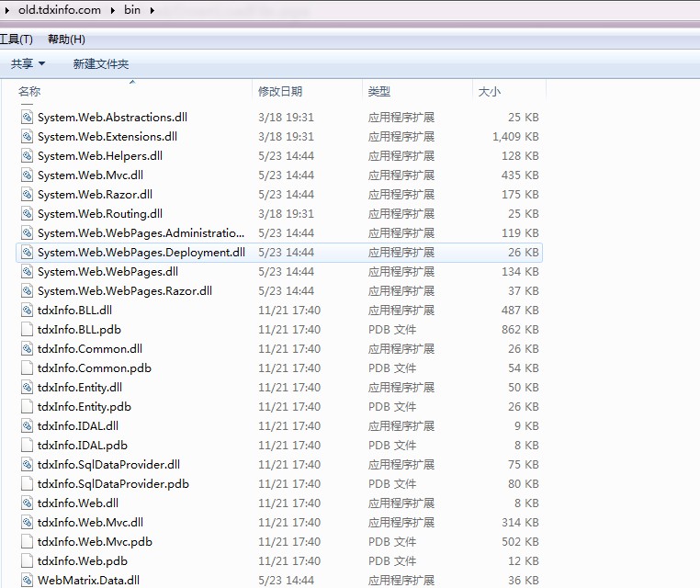
Task: Click the tdxInfo.Web.dll file icon
Action: tap(28, 503)
